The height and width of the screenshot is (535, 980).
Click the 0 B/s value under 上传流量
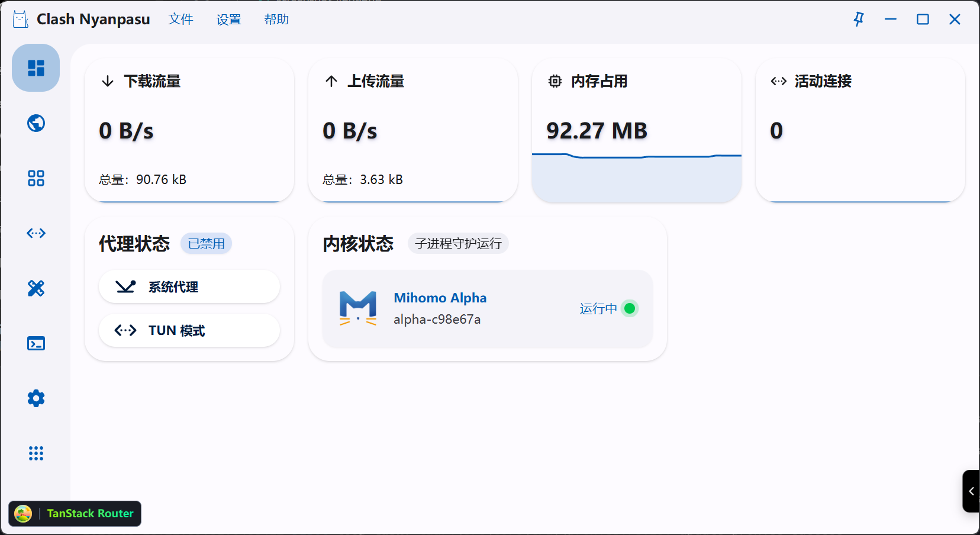[350, 131]
